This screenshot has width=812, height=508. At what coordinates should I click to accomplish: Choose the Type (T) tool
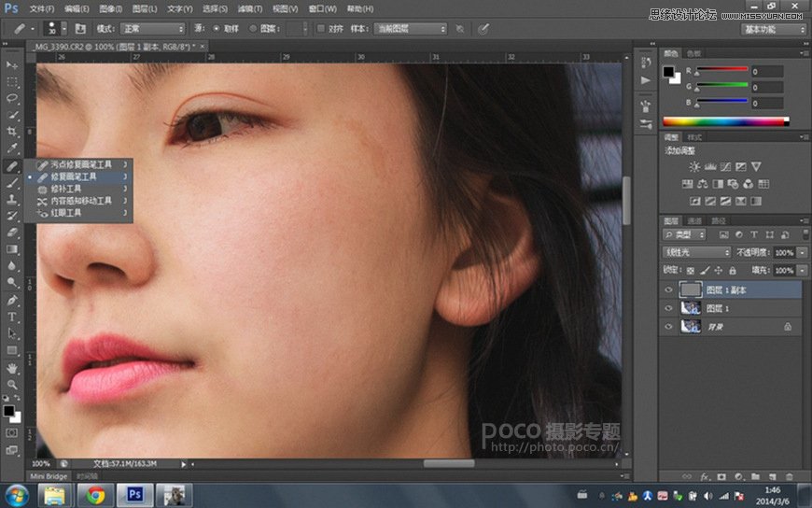13,317
